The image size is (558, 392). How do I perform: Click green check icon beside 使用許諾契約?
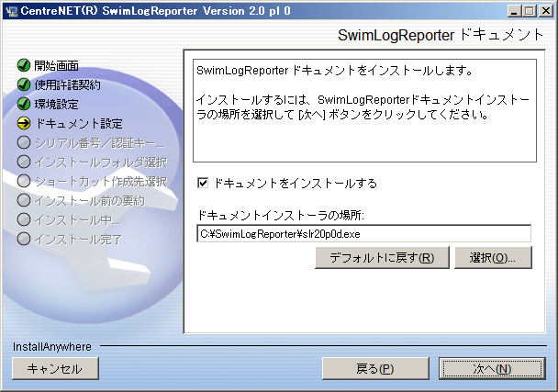(x=24, y=84)
